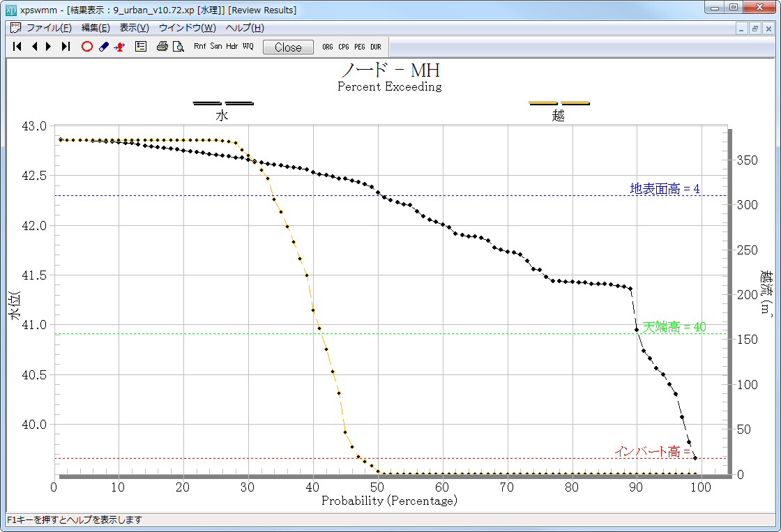Show water quality via WQ button
Screen dimensions: 781x532
[248, 47]
